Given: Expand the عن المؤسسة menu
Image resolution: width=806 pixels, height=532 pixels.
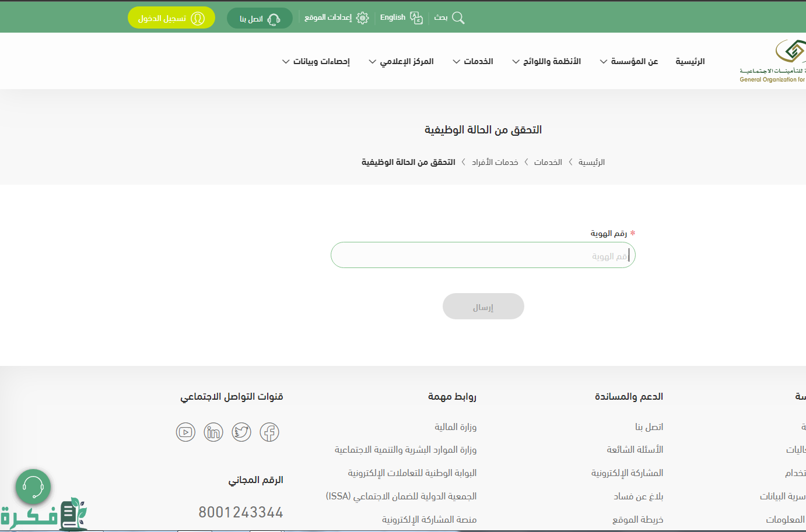Looking at the screenshot, I should (629, 62).
